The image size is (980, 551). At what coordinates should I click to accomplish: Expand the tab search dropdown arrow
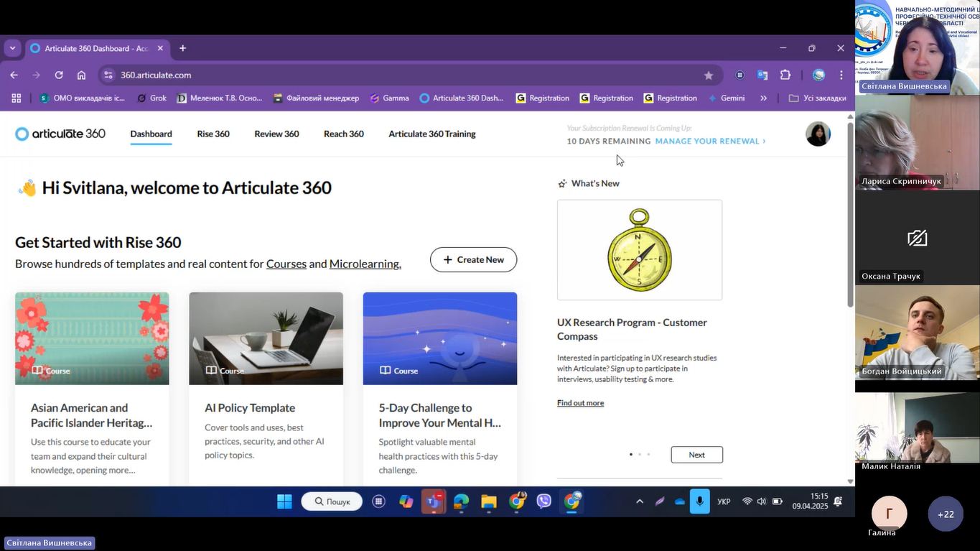coord(12,48)
